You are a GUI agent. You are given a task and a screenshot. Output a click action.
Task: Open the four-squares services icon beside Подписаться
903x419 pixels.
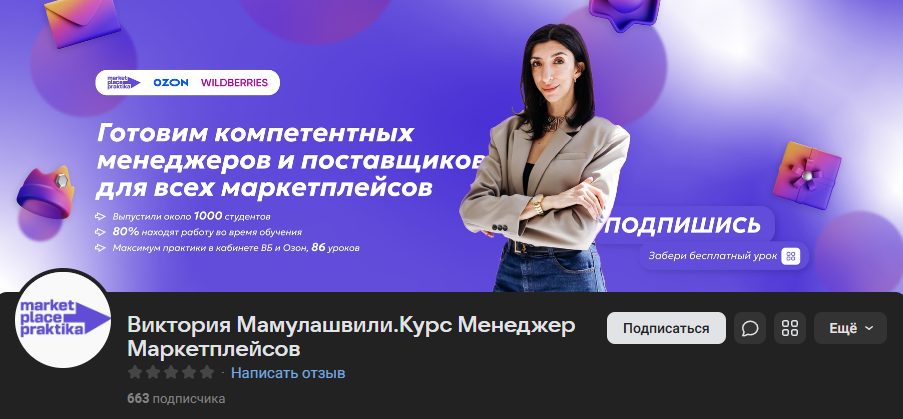[790, 328]
